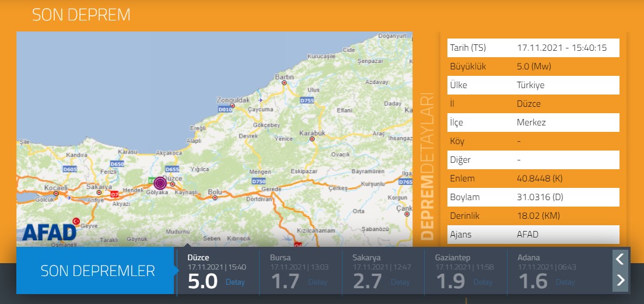Select the Sakarya earthquake tab
Viewport: 644px width, 304px height.
click(383, 271)
